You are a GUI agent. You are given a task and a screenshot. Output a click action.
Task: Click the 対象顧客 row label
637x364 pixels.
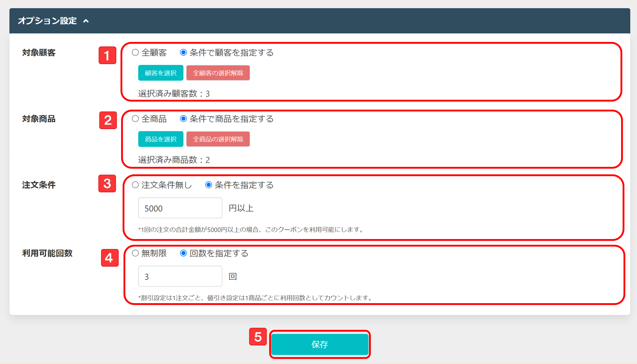pos(39,53)
